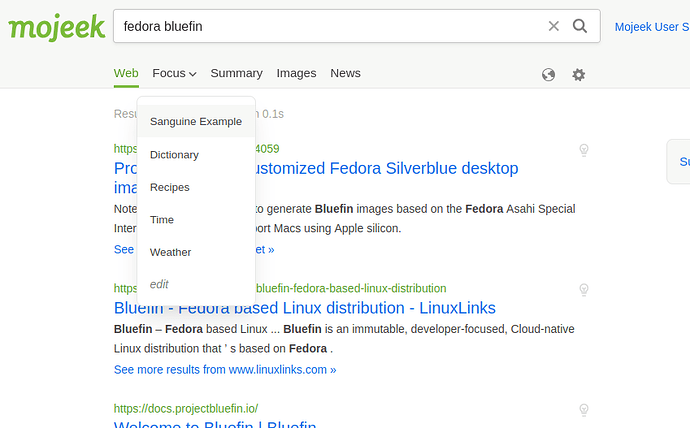Click the lightbulb icon beside the docs.projectbluefin.io result
Screen dimensions: 690x428
(584, 410)
